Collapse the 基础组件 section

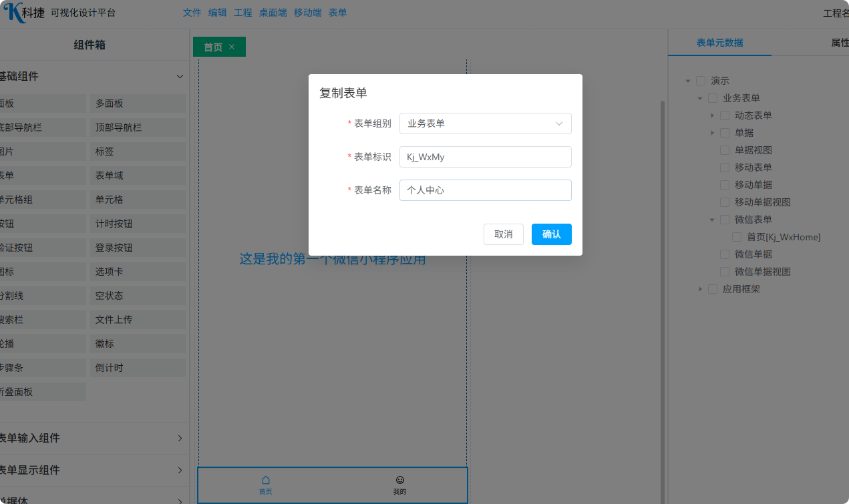click(180, 77)
